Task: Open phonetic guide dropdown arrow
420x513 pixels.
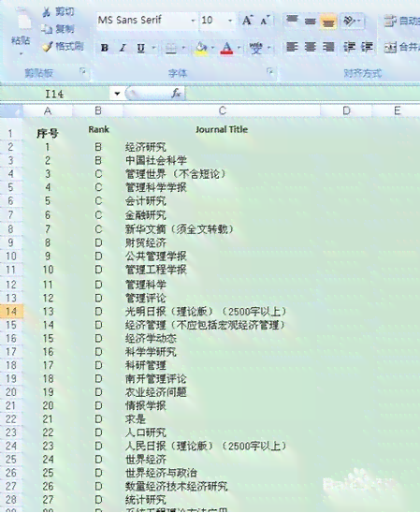Action: click(269, 48)
